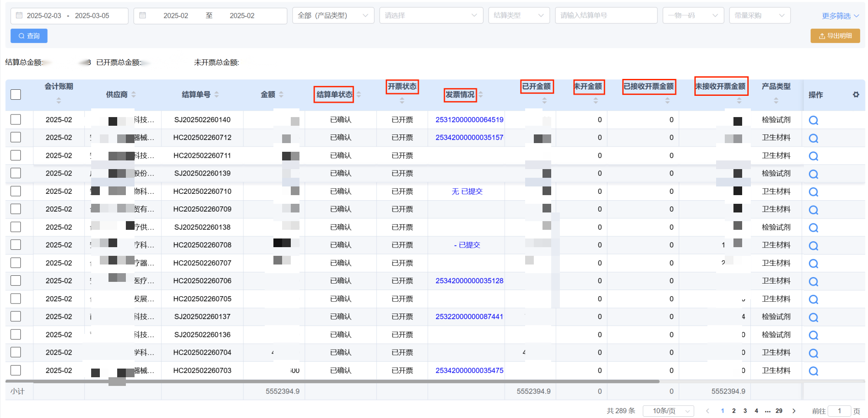
Task: Check the row for HC202502260708
Action: tap(16, 245)
